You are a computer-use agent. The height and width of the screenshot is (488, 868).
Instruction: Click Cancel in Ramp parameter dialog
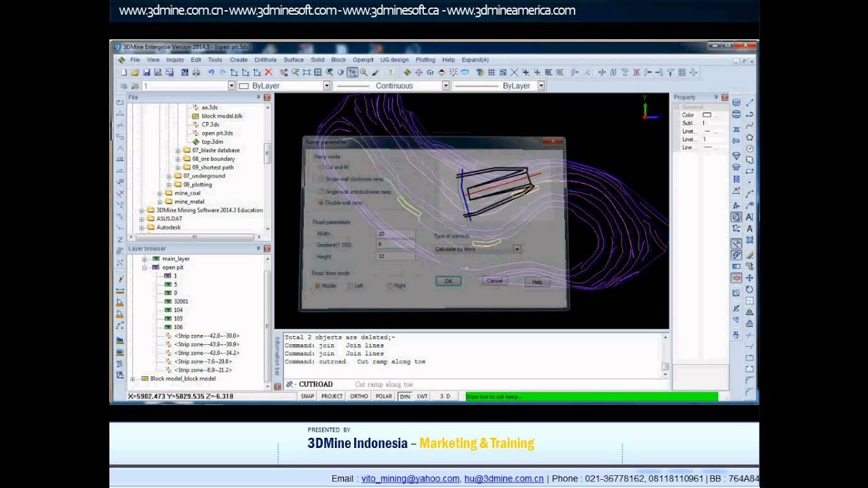494,281
